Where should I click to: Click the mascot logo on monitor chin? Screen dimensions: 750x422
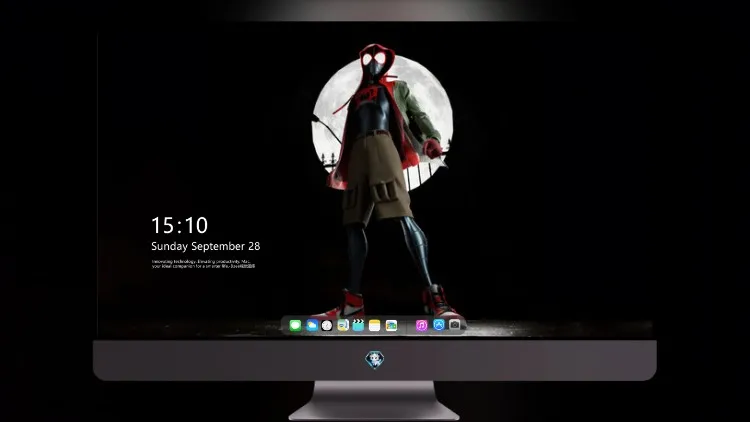pyautogui.click(x=375, y=360)
